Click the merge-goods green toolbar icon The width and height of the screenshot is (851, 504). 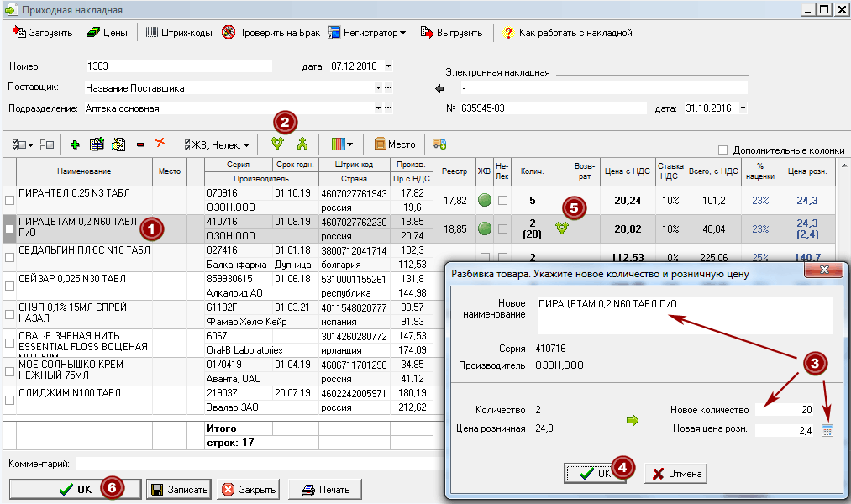click(302, 144)
